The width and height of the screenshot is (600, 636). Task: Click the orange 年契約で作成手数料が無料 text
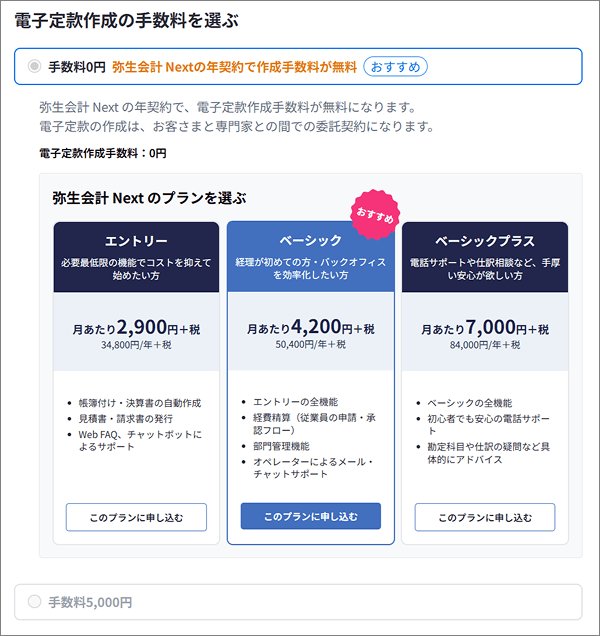coord(234,66)
